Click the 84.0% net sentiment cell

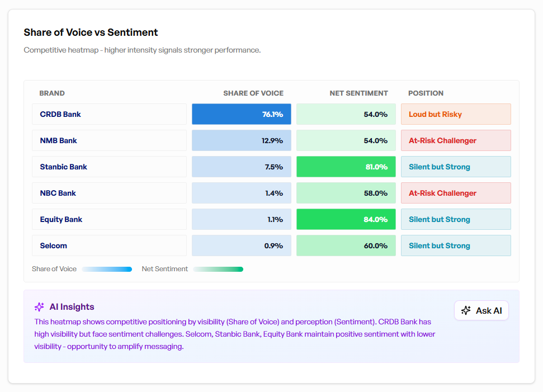coord(346,220)
